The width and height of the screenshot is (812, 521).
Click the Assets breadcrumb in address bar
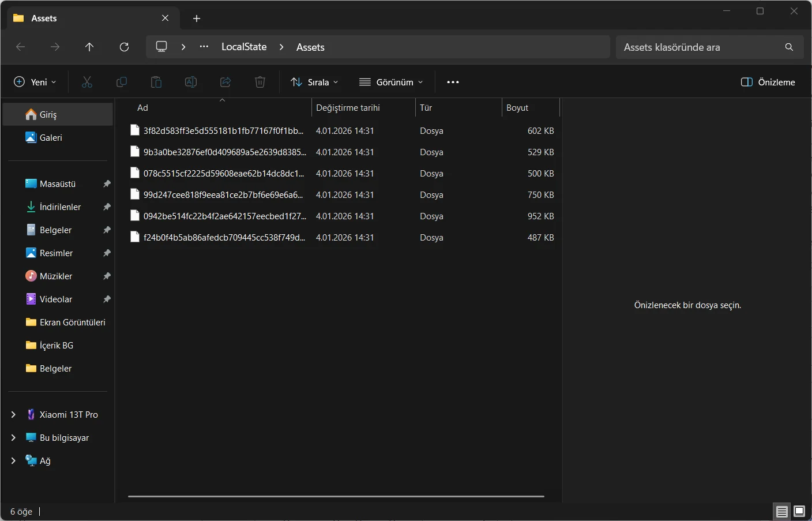[x=310, y=47]
